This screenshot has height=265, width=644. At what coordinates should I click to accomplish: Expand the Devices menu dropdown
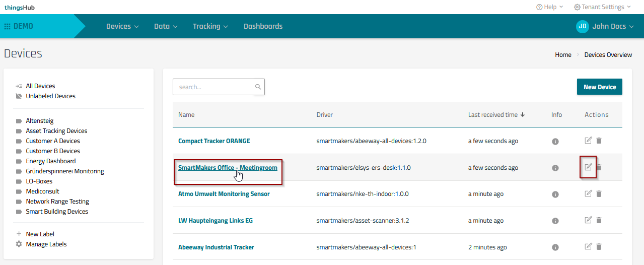[x=122, y=26]
